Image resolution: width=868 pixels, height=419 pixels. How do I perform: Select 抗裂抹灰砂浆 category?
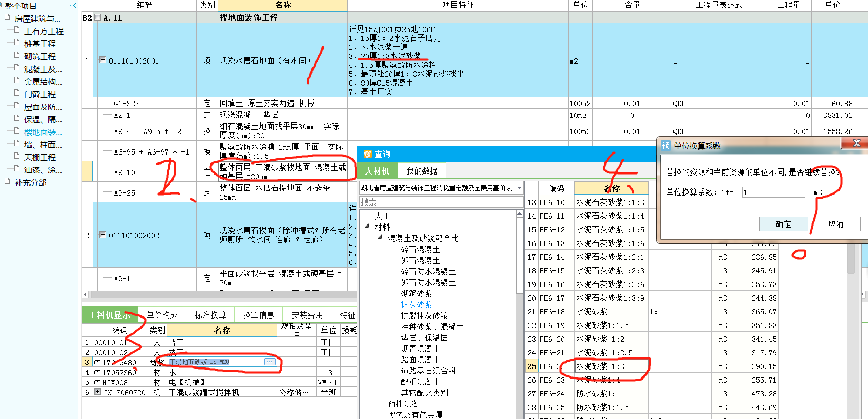pos(425,315)
